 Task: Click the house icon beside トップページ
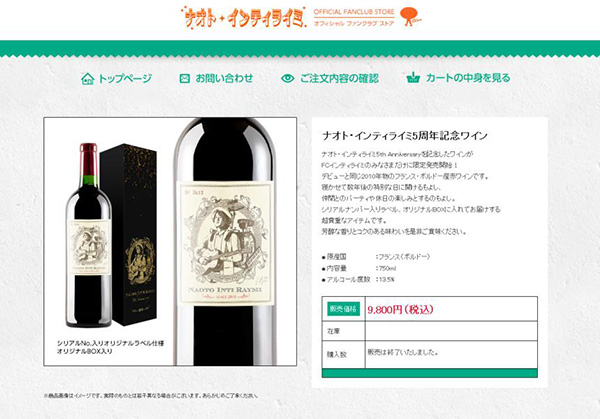88,78
